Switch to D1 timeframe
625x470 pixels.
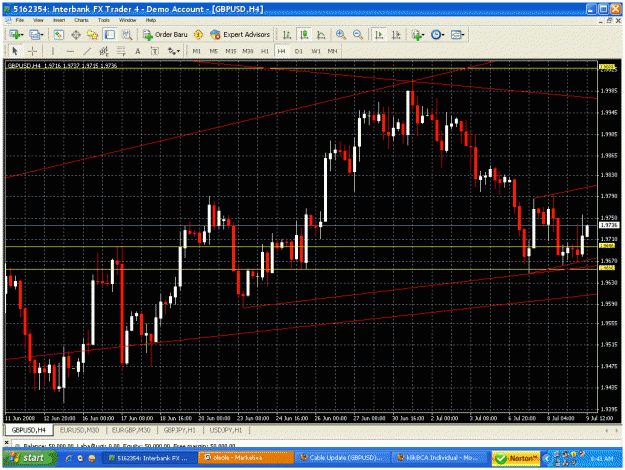click(x=299, y=51)
